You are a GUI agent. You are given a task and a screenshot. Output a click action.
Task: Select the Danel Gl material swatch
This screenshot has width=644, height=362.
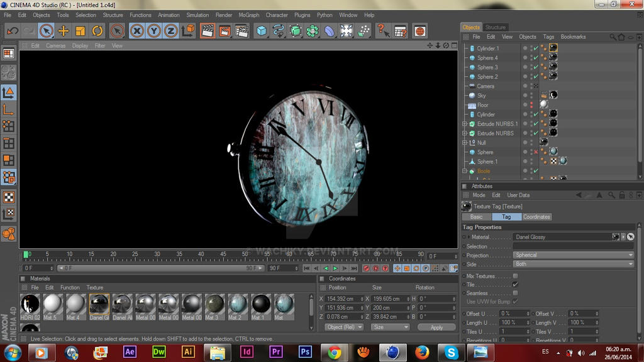pyautogui.click(x=99, y=307)
